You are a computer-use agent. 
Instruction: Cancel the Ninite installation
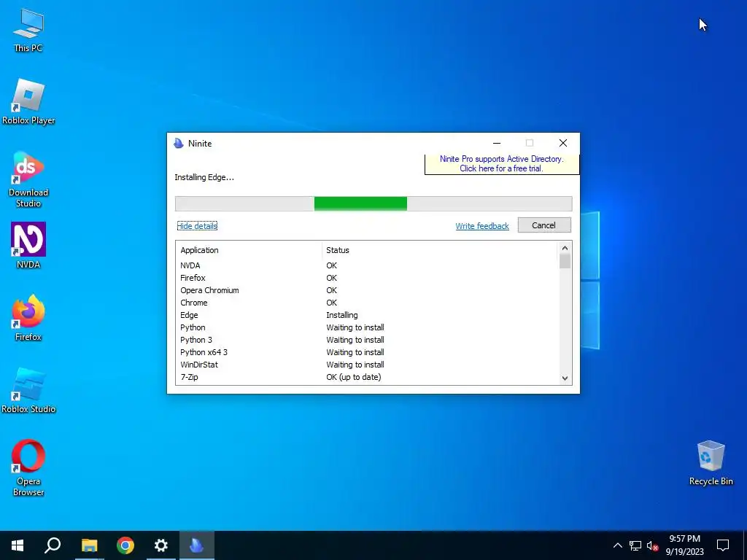tap(544, 225)
